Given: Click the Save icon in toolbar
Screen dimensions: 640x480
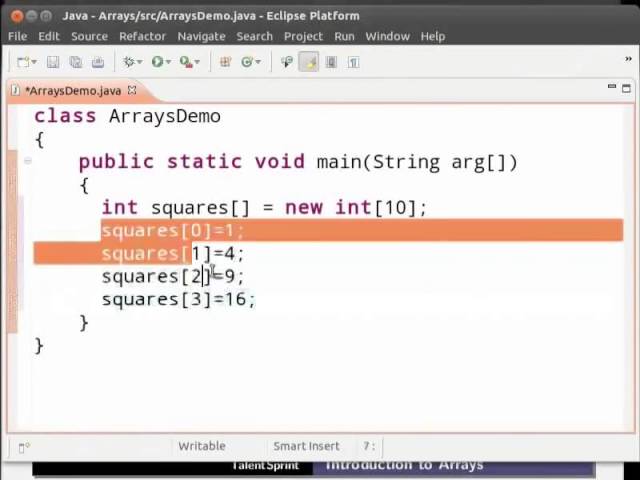Looking at the screenshot, I should (x=53, y=62).
